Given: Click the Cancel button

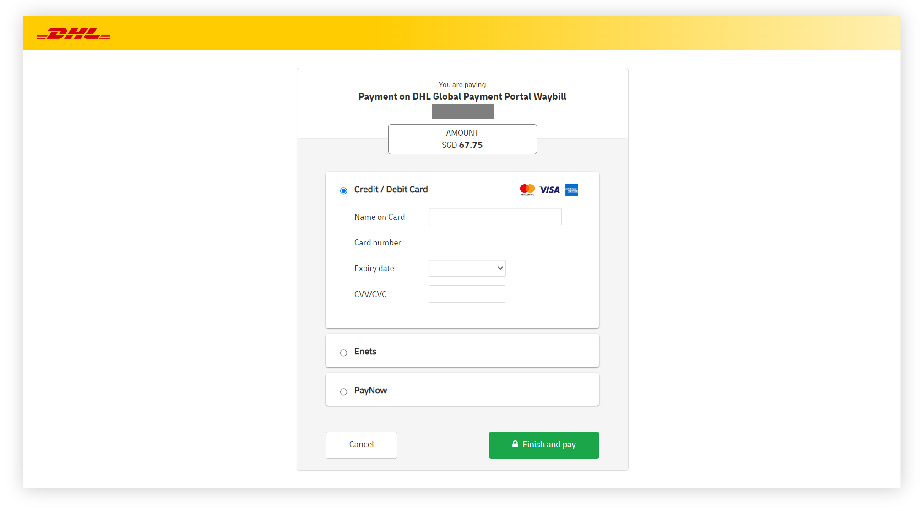Looking at the screenshot, I should [x=361, y=444].
